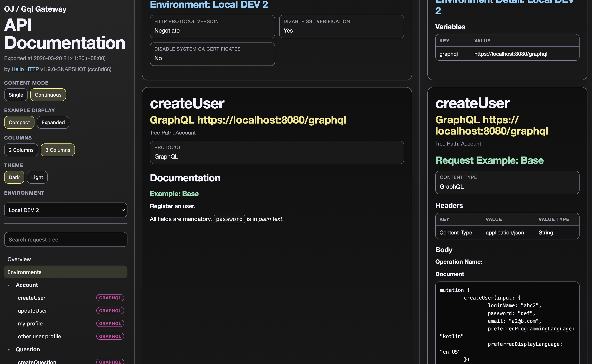Select the my profile request in the tree
This screenshot has height=364, width=592.
[x=30, y=323]
